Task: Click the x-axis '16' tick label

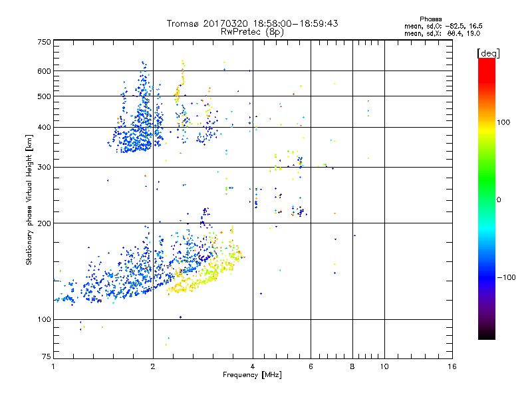Action: click(452, 366)
